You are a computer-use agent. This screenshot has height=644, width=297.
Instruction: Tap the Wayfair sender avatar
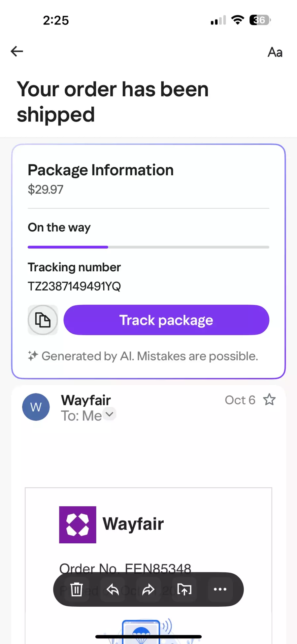click(36, 407)
